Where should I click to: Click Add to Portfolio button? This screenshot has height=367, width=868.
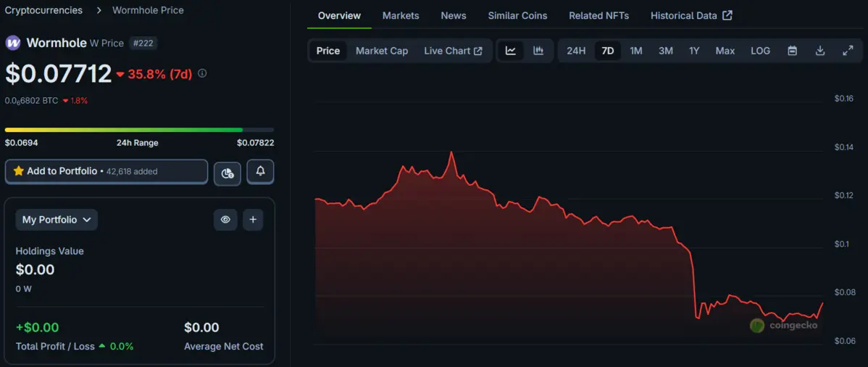coord(106,172)
